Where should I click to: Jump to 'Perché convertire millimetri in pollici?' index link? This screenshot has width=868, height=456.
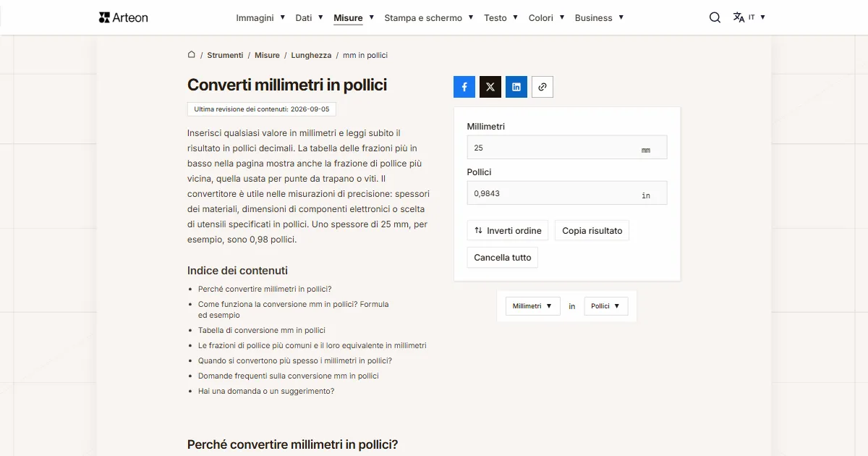click(x=265, y=289)
